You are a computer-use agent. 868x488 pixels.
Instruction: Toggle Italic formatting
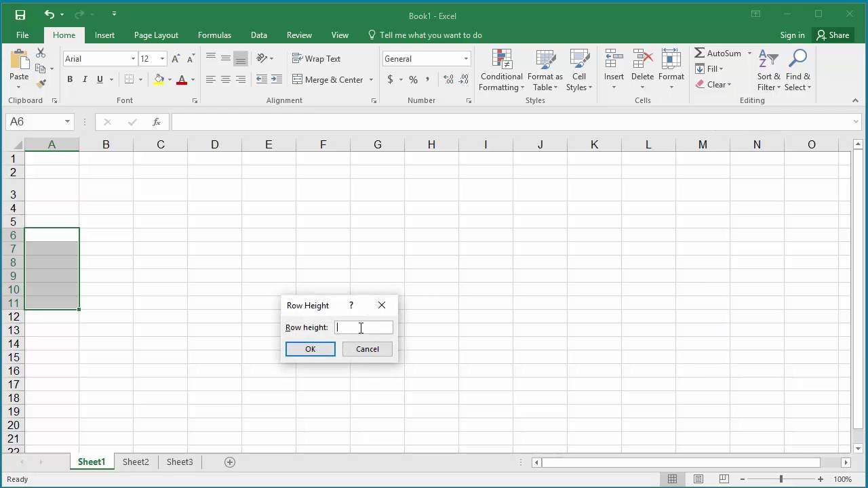point(85,79)
